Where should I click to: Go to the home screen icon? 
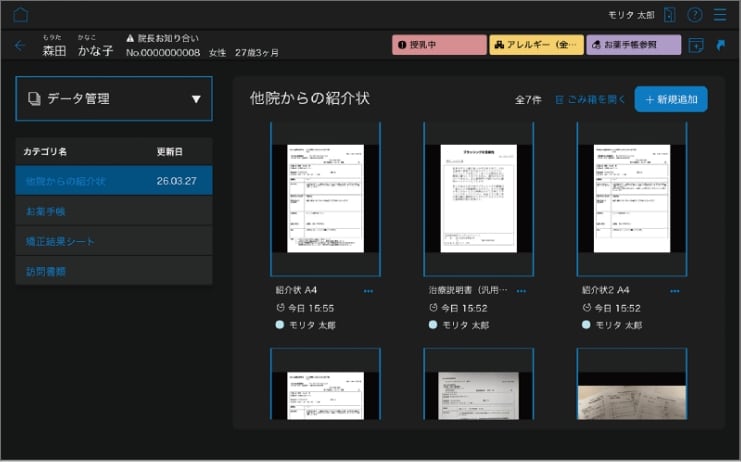click(20, 15)
